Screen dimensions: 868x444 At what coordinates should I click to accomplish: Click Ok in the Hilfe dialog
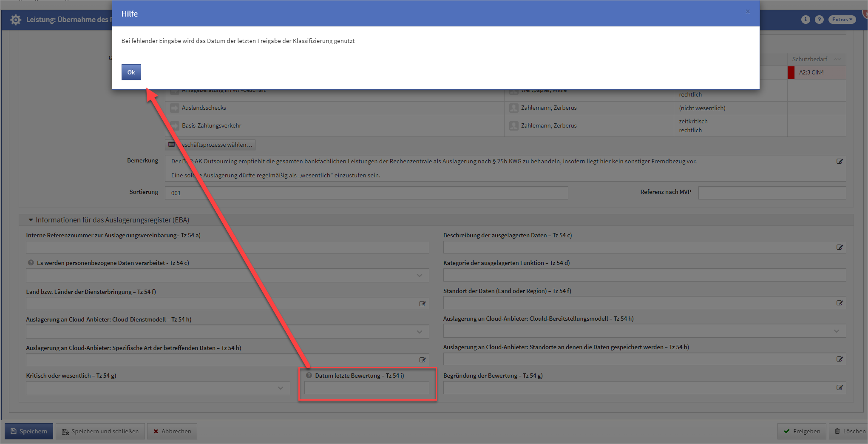point(131,72)
